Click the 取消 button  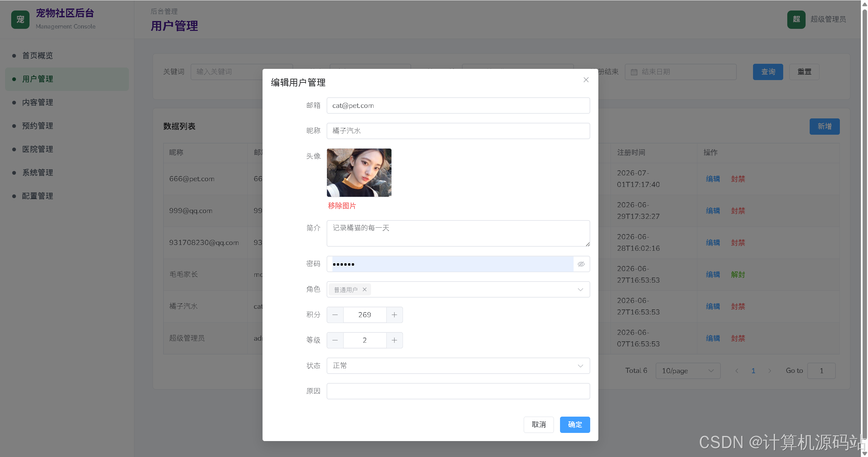point(539,425)
